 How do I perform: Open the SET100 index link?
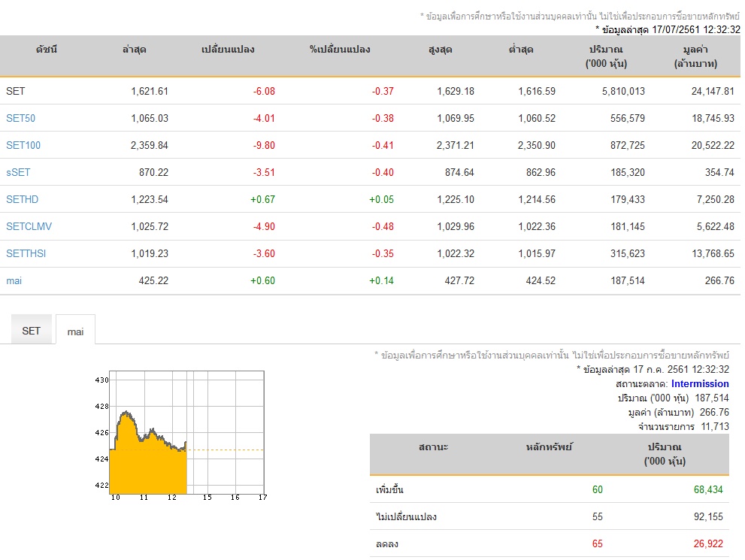pos(23,145)
